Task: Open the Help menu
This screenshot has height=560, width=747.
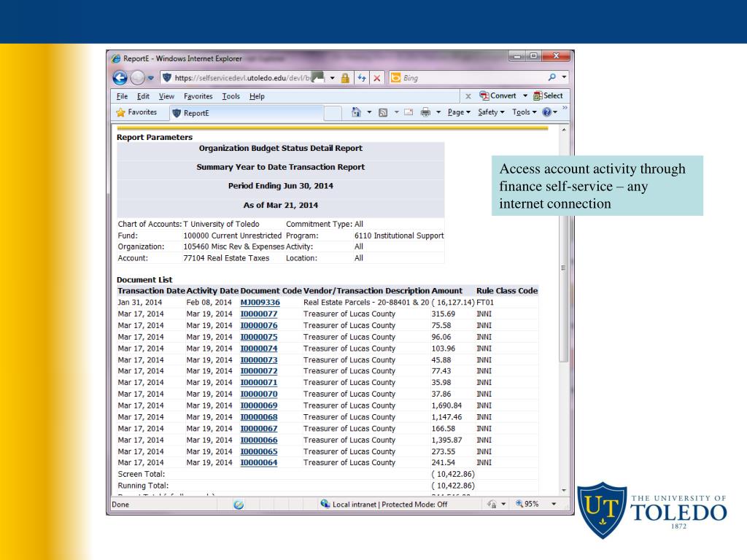Action: (x=257, y=96)
